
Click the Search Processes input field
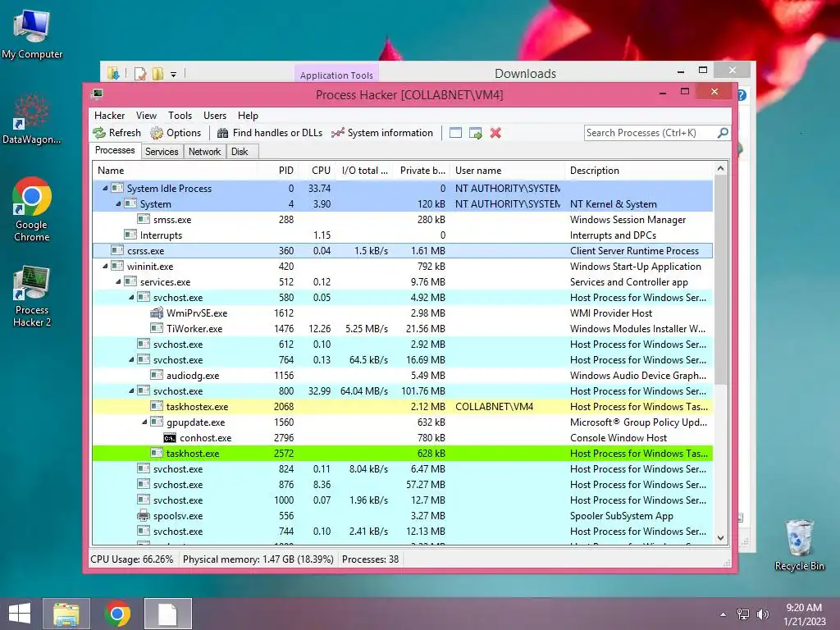point(651,133)
